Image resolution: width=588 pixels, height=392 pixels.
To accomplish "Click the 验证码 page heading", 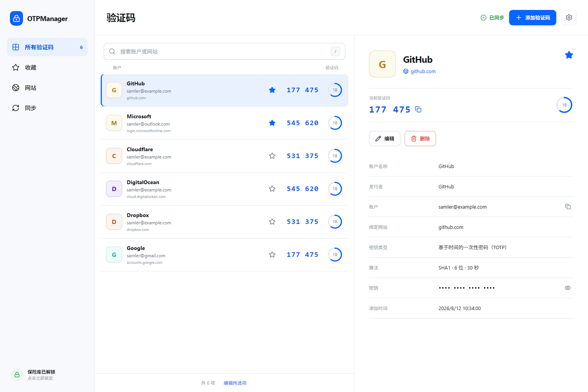I will (x=121, y=18).
